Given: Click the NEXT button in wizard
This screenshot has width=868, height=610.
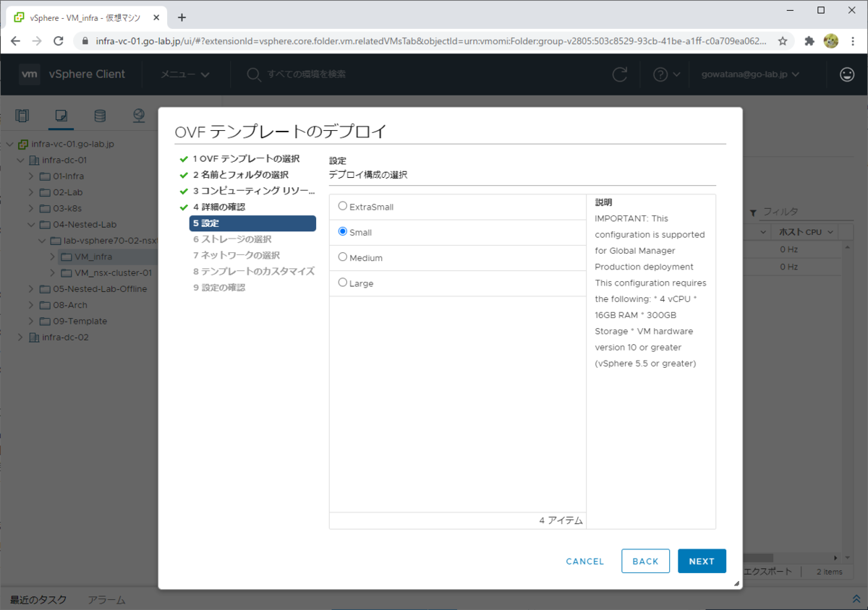Looking at the screenshot, I should [x=702, y=561].
